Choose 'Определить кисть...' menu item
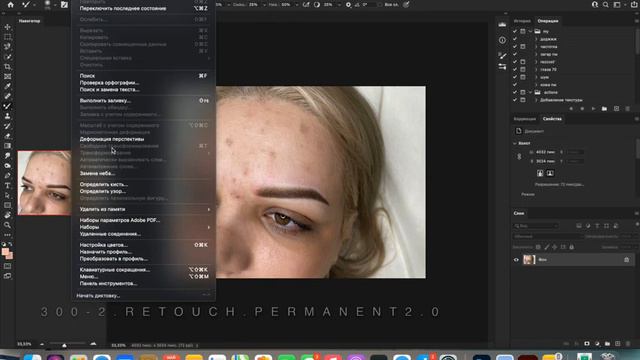640x360 pixels. 144,184
